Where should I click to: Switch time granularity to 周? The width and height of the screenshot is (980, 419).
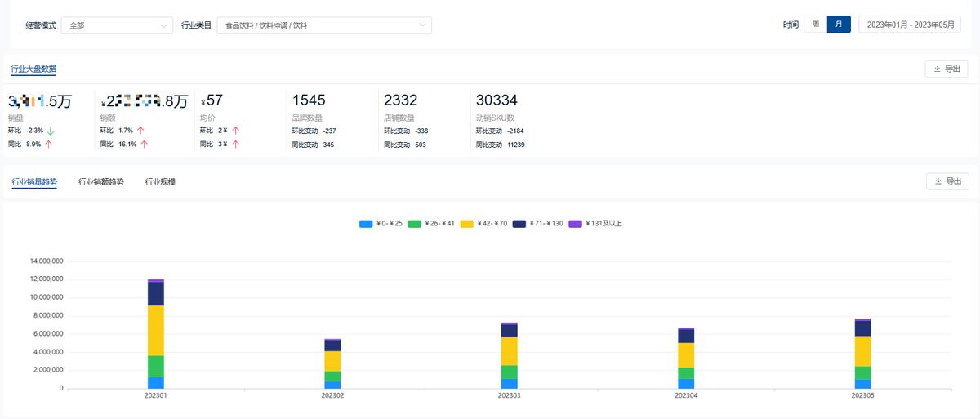815,25
